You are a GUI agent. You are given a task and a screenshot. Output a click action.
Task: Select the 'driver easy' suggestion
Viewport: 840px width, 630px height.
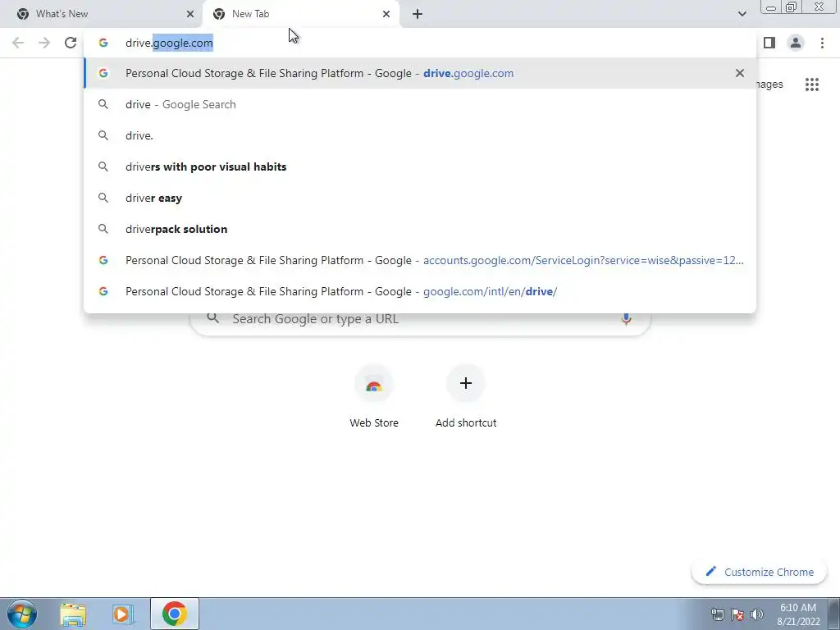point(420,198)
